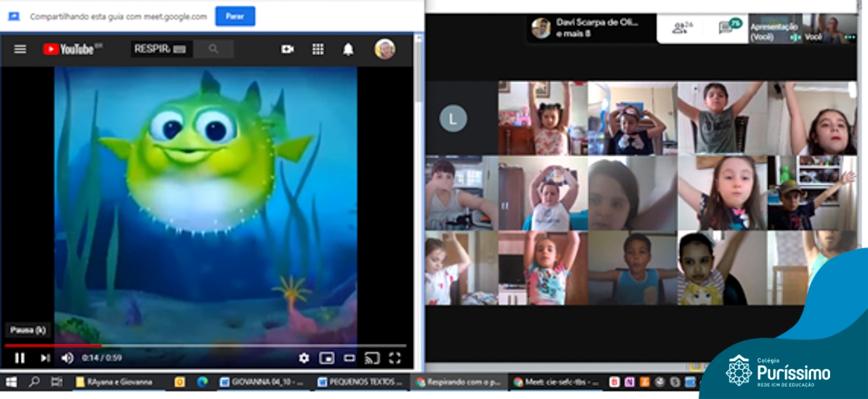Click the video progress bar
This screenshot has height=399, width=868.
coord(203,345)
